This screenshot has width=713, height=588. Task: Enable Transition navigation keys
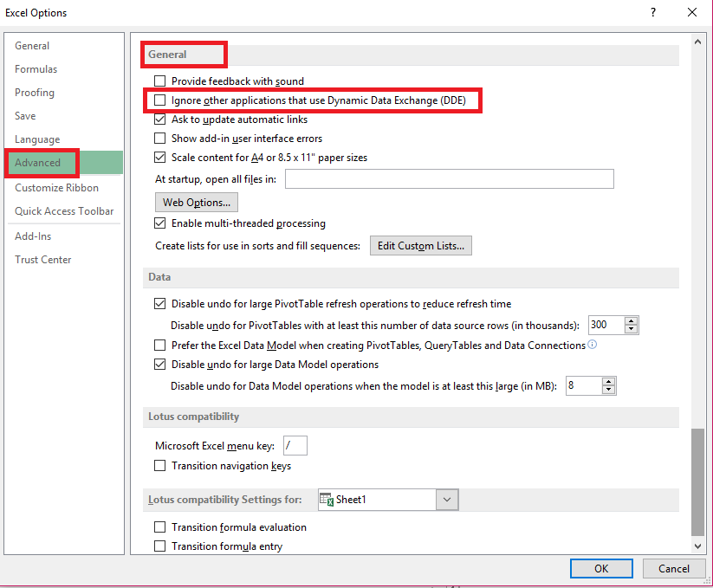pos(159,466)
